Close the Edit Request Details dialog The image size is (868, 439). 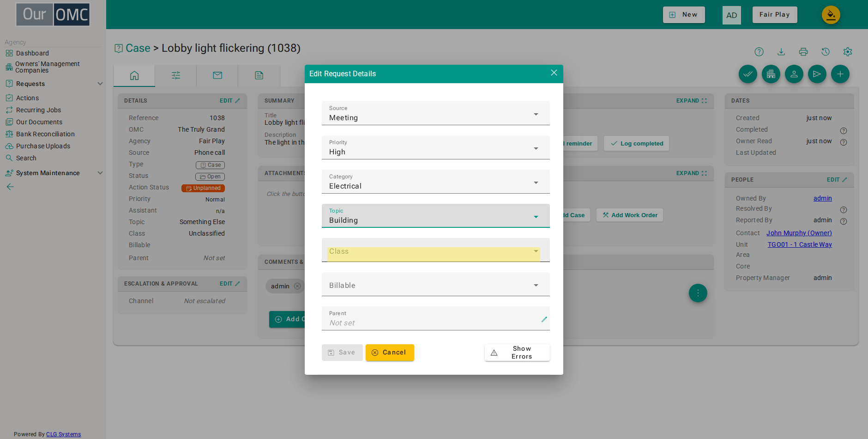554,73
